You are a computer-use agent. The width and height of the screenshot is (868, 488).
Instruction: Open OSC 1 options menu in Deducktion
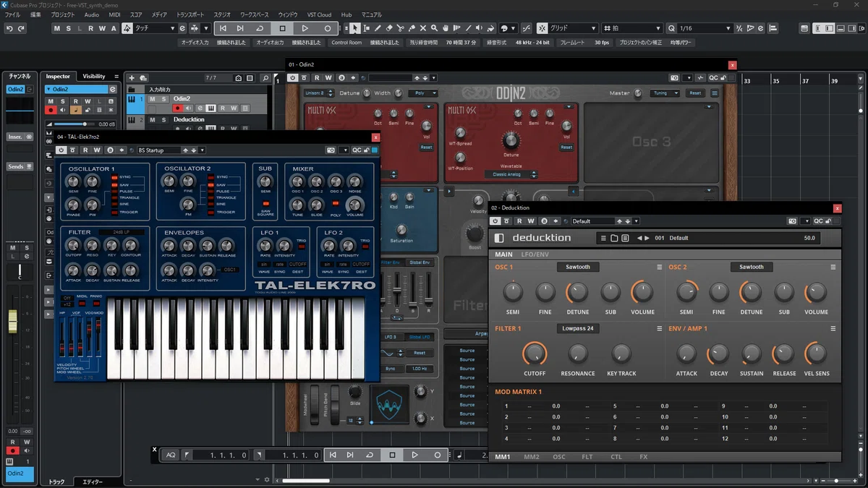click(659, 267)
